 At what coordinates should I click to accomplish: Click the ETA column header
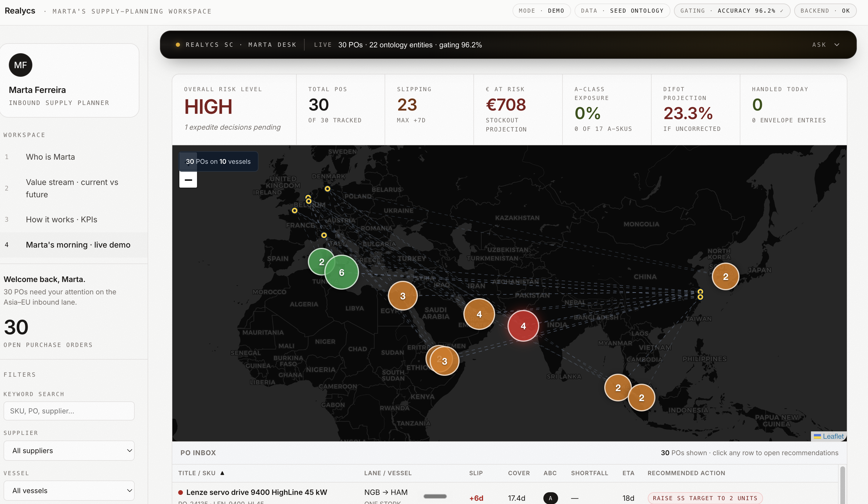(x=628, y=473)
